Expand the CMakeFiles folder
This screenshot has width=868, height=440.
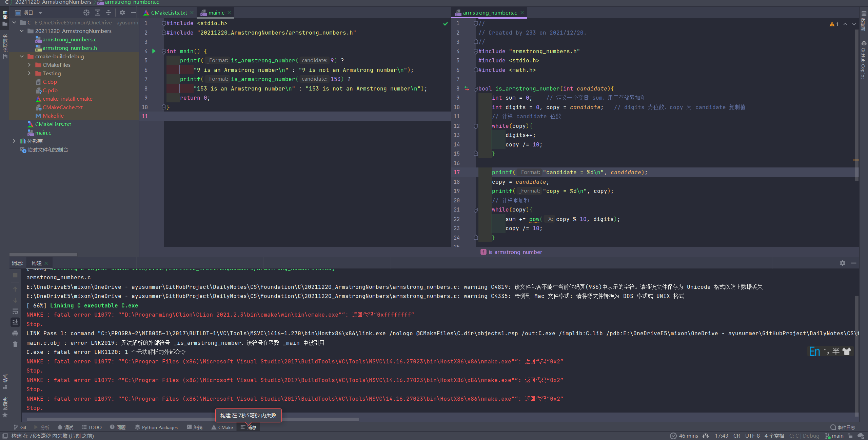(29, 65)
